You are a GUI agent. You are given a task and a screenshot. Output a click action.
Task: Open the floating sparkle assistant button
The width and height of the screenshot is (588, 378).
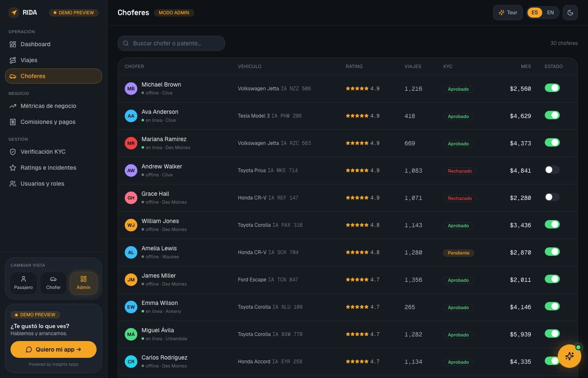[x=570, y=356]
